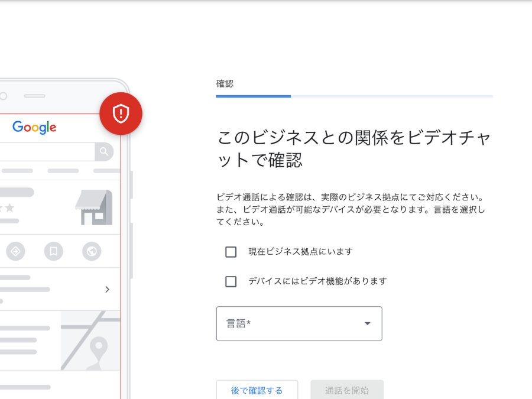
Task: Click the 後で確認する button
Action: point(257,390)
